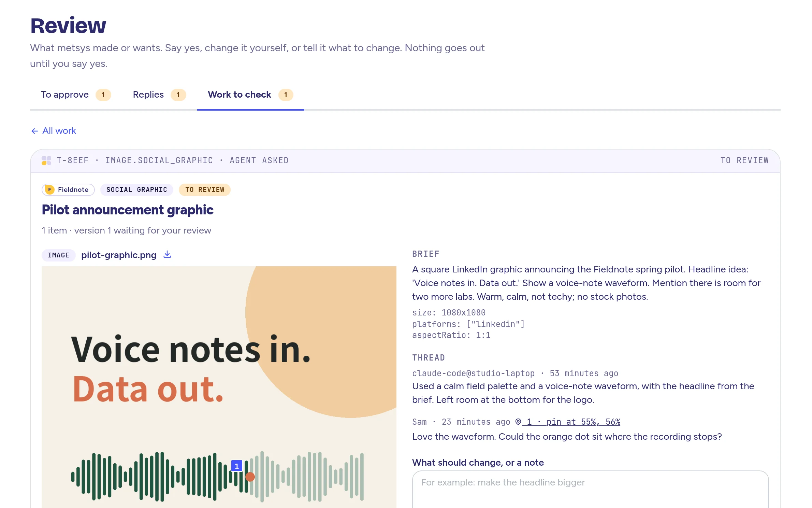Click the back arrow beside All work

click(x=34, y=131)
